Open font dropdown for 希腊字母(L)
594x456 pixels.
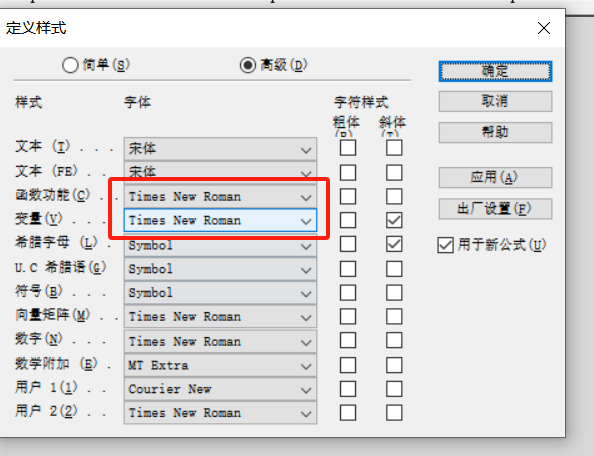(220, 245)
